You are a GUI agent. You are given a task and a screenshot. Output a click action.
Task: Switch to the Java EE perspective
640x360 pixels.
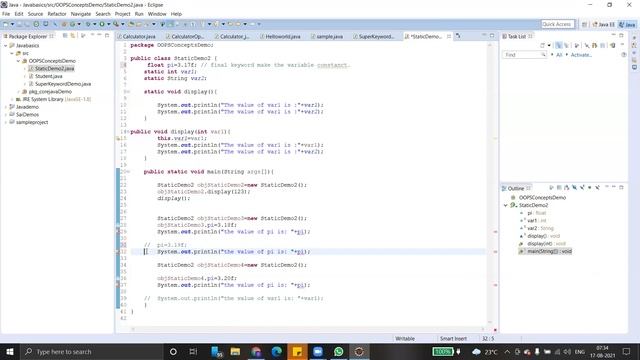(603, 24)
